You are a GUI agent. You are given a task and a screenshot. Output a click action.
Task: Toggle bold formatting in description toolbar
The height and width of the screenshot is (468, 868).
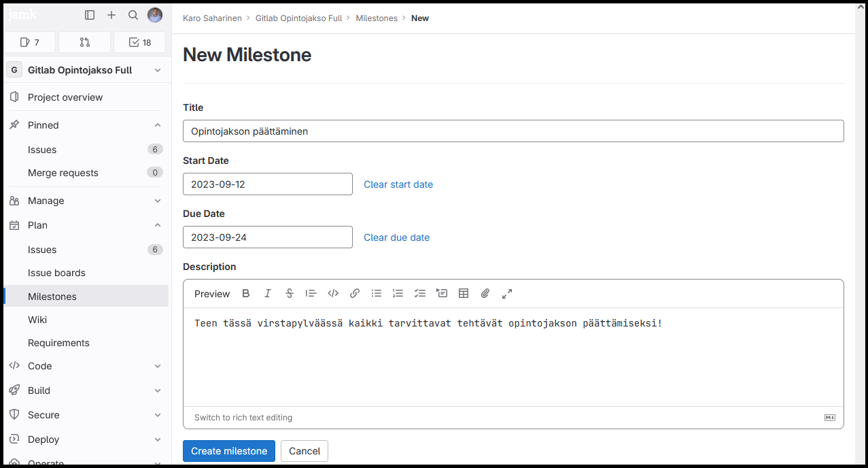point(246,293)
